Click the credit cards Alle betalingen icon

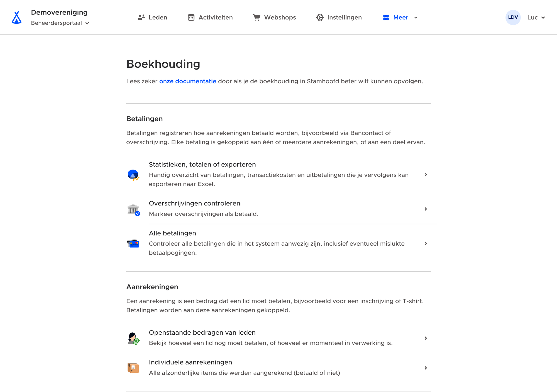133,244
